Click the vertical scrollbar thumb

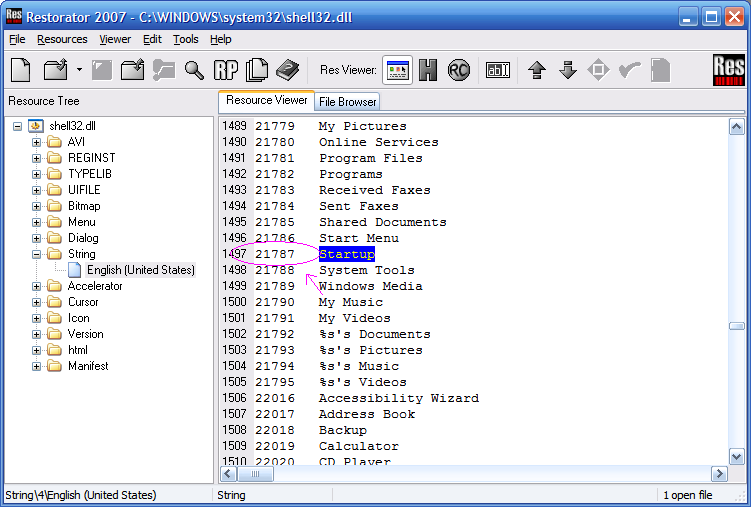point(736,326)
